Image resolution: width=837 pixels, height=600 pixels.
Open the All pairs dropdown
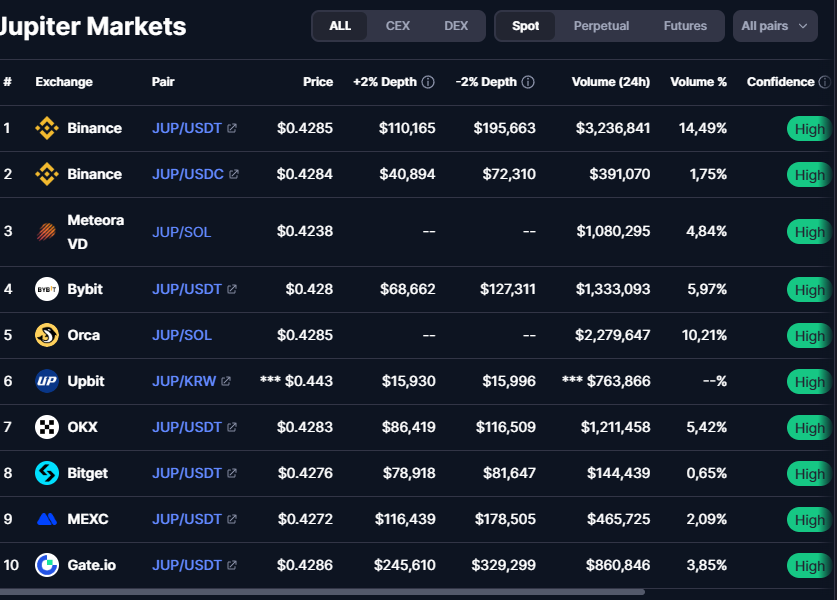[x=775, y=25]
